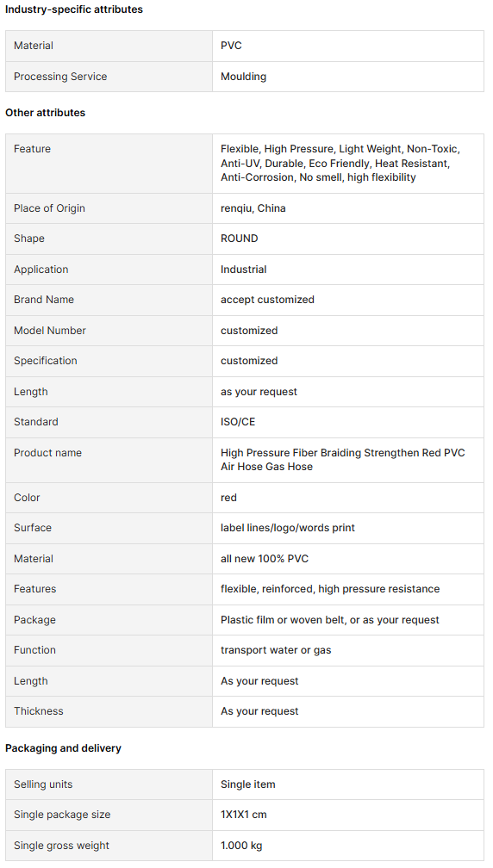Click the Other attributes heading
The image size is (493, 868).
[46, 112]
